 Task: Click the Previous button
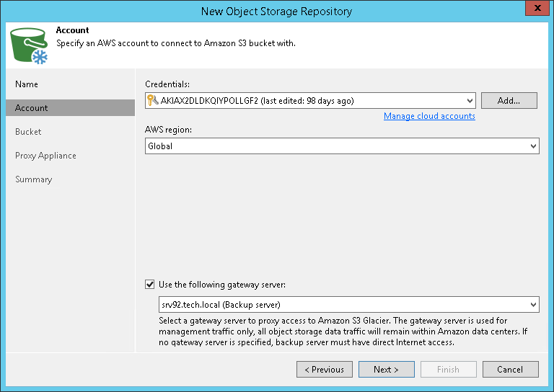325,370
